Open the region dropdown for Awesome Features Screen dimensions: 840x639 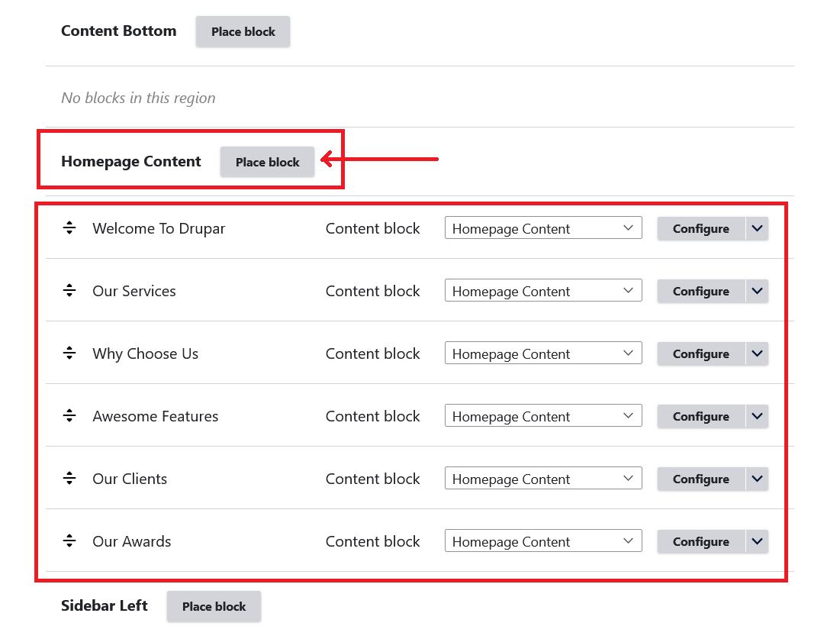(x=542, y=415)
